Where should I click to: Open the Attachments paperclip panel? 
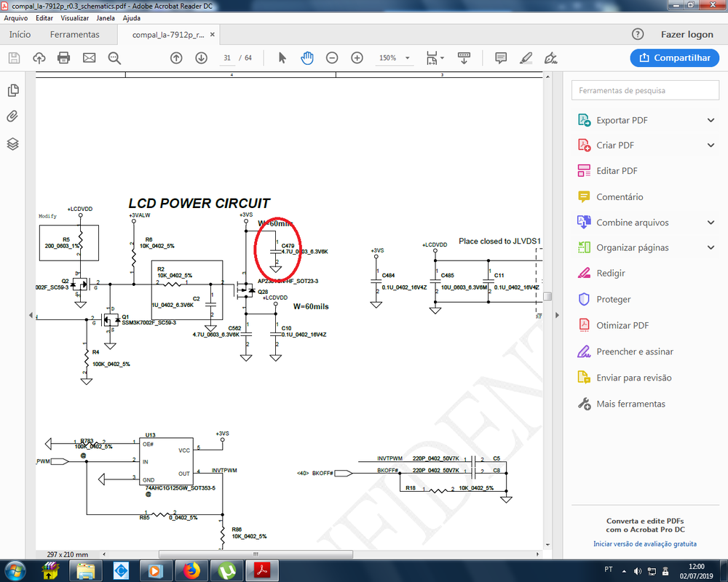click(x=12, y=116)
